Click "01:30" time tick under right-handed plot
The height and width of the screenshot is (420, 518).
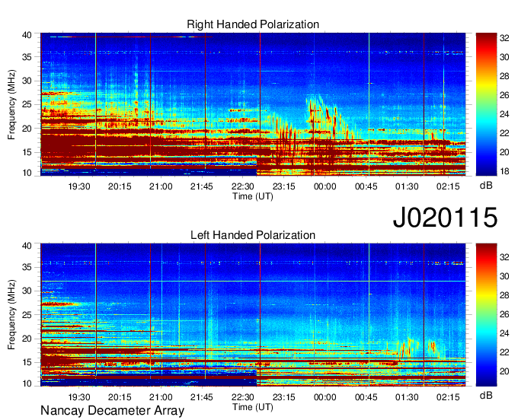pyautogui.click(x=407, y=186)
